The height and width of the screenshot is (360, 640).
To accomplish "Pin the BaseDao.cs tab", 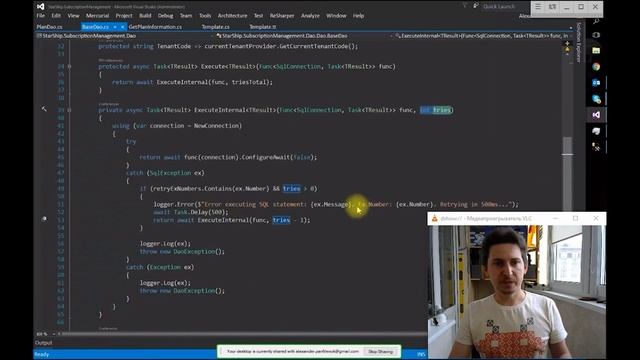I will coord(115,27).
